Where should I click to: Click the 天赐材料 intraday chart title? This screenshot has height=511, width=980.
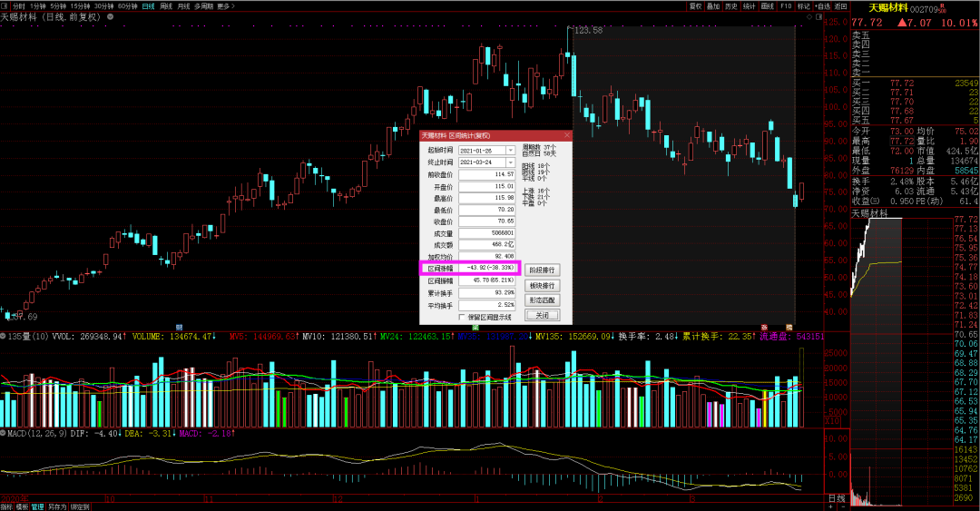coord(869,214)
